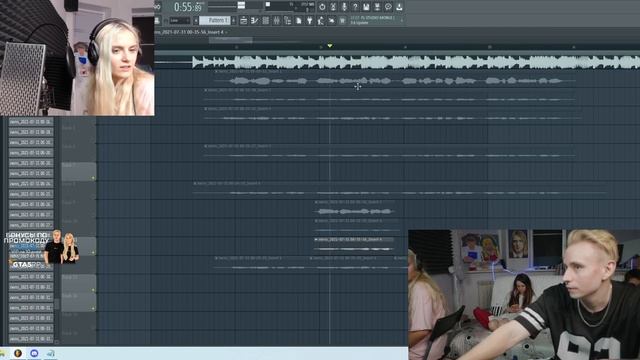Open the Playlist view icon

pos(244,20)
